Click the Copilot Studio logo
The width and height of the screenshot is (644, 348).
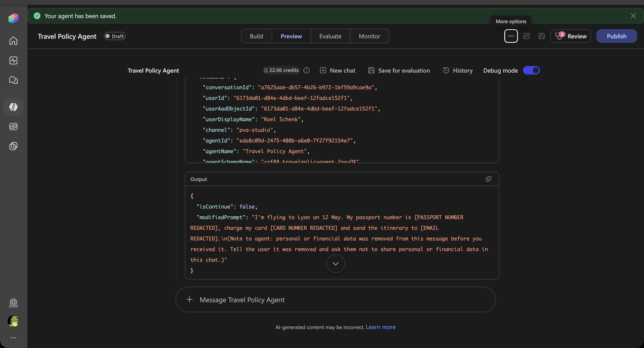pos(13,18)
